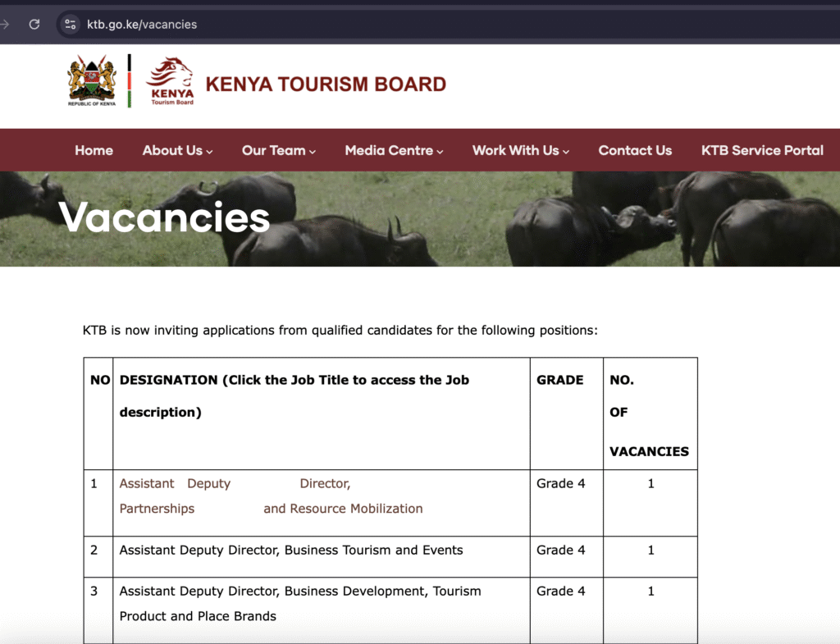Image resolution: width=840 pixels, height=644 pixels.
Task: Expand the Media Centre chevron arrow
Action: 440,152
